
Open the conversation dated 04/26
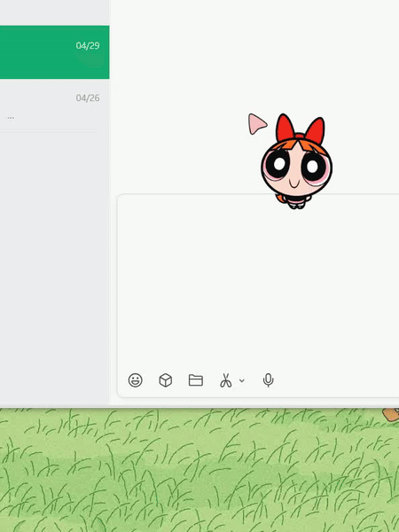point(55,106)
